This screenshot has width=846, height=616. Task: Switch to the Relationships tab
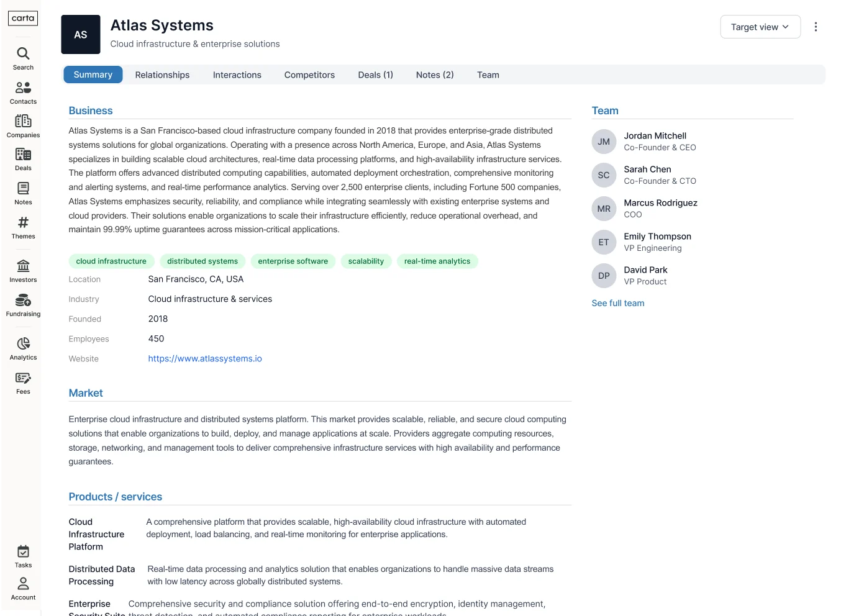[x=162, y=75]
